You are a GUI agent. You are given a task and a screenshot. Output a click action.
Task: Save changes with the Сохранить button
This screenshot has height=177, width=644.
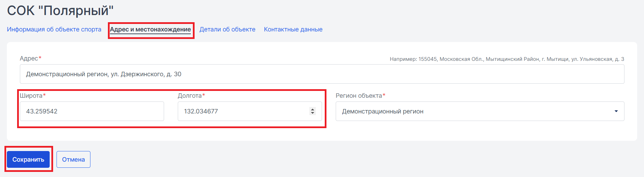click(x=28, y=160)
